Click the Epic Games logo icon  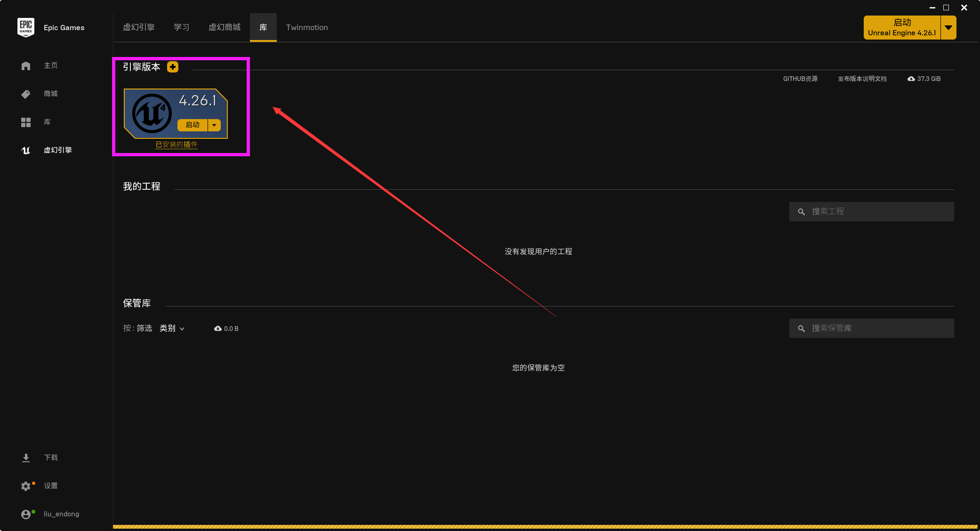[x=26, y=27]
